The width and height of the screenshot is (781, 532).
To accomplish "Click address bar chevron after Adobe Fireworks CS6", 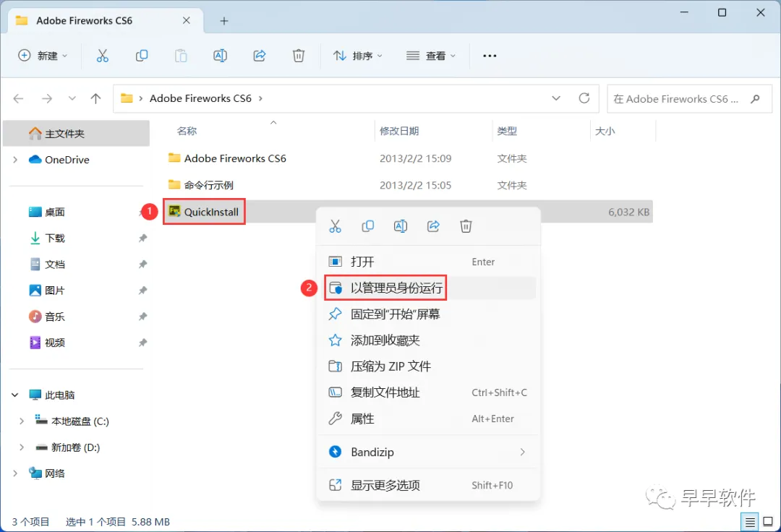I will point(260,98).
